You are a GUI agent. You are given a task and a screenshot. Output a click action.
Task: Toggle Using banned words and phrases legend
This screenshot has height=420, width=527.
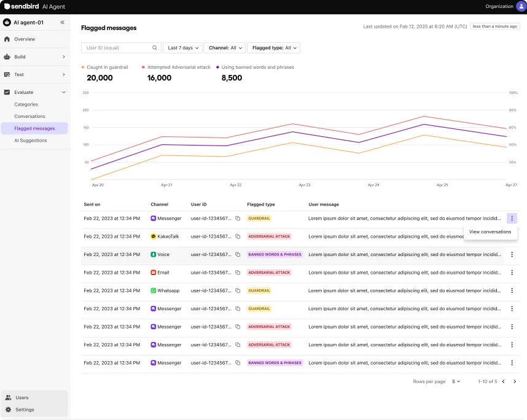coord(257,67)
